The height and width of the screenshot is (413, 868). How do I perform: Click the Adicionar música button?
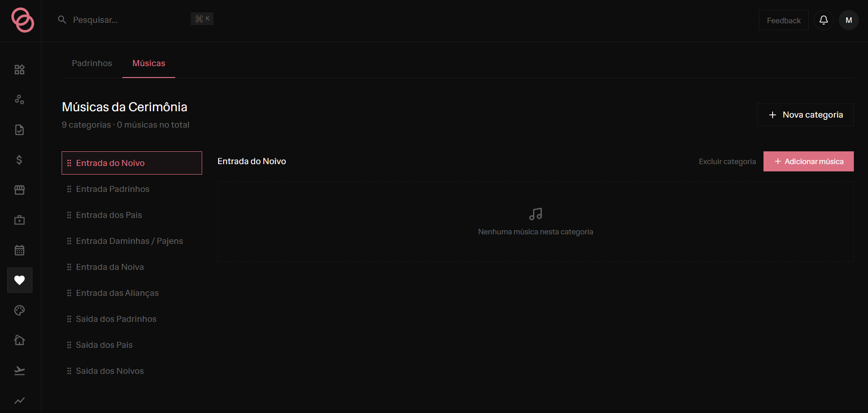(x=809, y=161)
